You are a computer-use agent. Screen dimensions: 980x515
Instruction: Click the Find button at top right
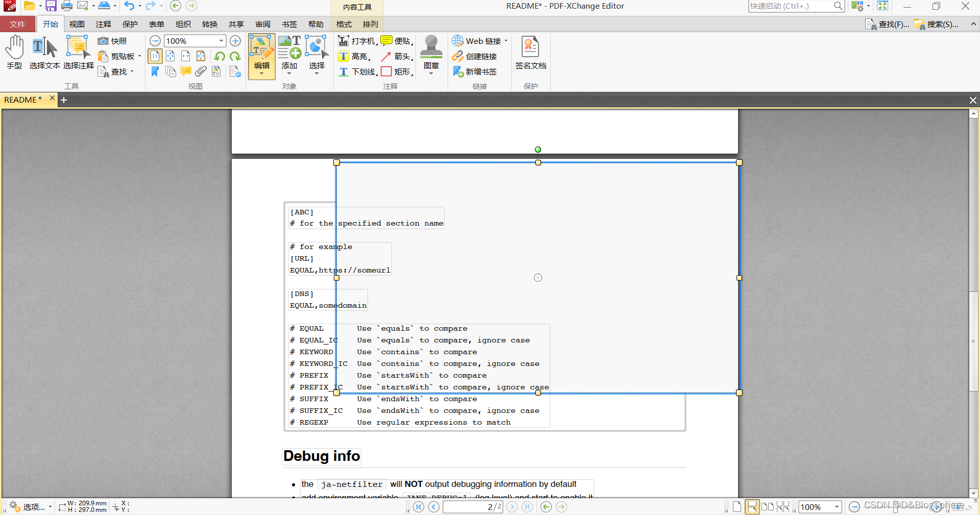[887, 24]
